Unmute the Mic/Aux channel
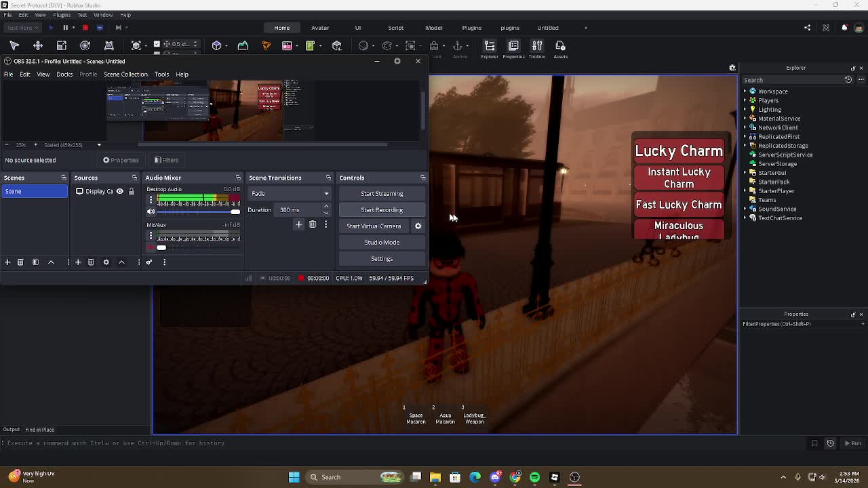The image size is (868, 488). [151, 247]
